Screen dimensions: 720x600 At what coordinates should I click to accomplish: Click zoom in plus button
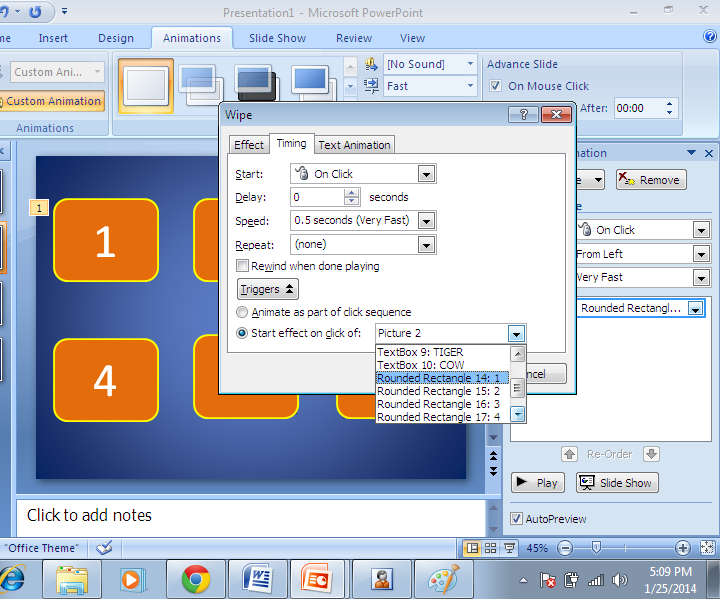point(683,548)
